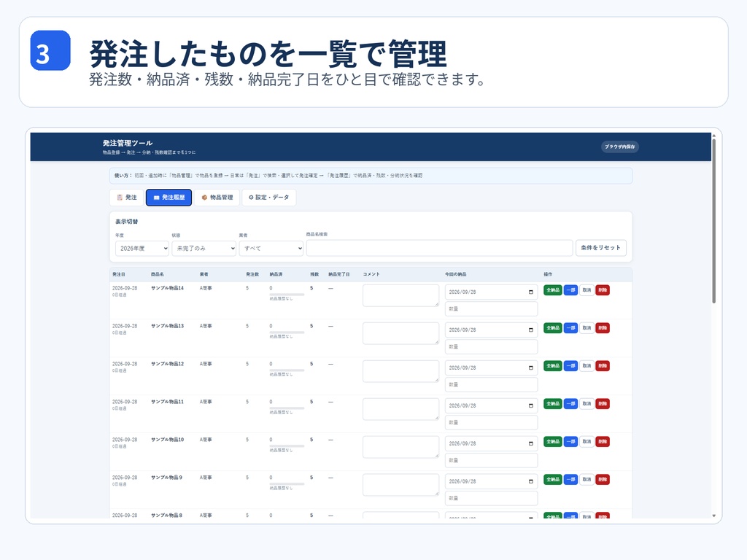Click the scrollbar down arrow
747x560 pixels.
[713, 516]
